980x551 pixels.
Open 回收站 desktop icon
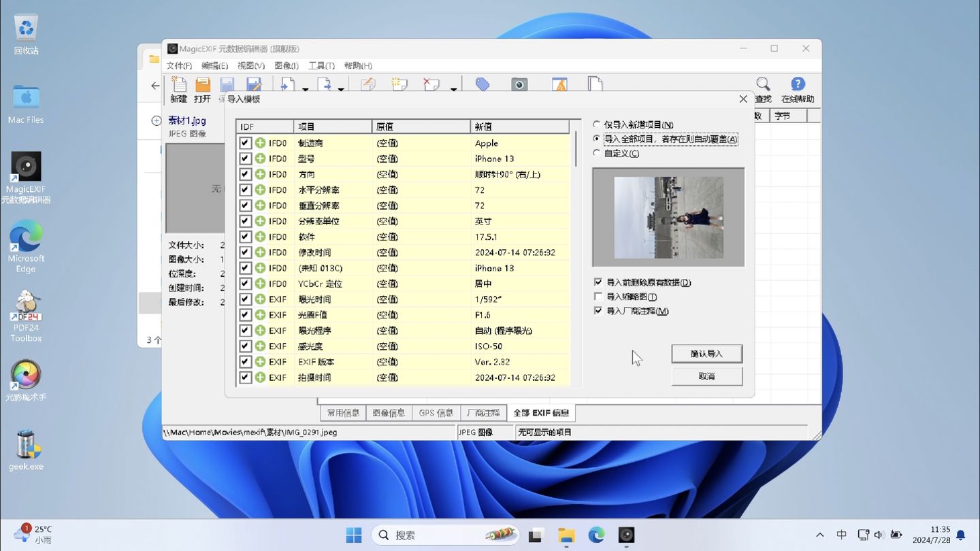[26, 35]
